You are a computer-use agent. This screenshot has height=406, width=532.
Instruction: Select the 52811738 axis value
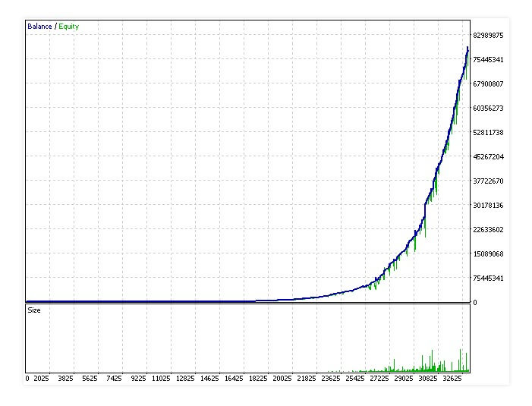488,132
